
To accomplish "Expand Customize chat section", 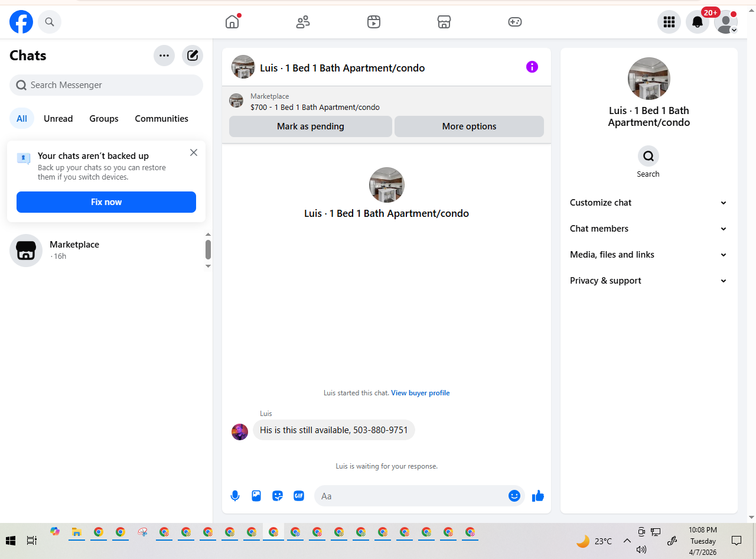I will tap(649, 203).
